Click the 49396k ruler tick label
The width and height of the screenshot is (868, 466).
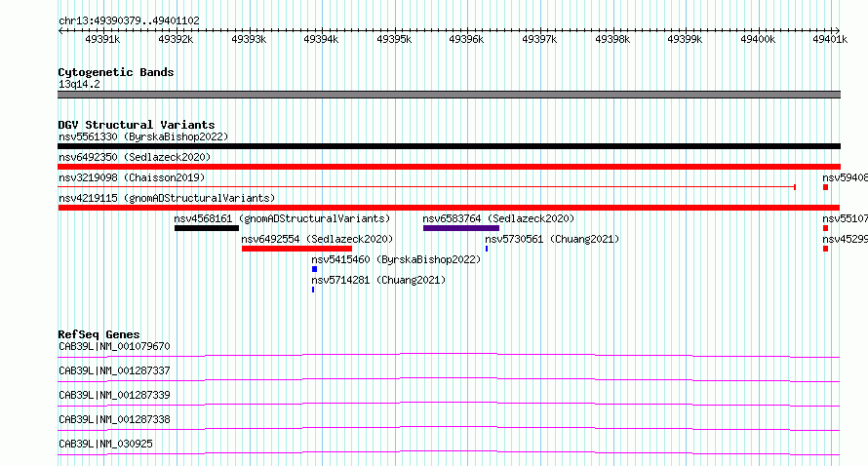(x=466, y=39)
